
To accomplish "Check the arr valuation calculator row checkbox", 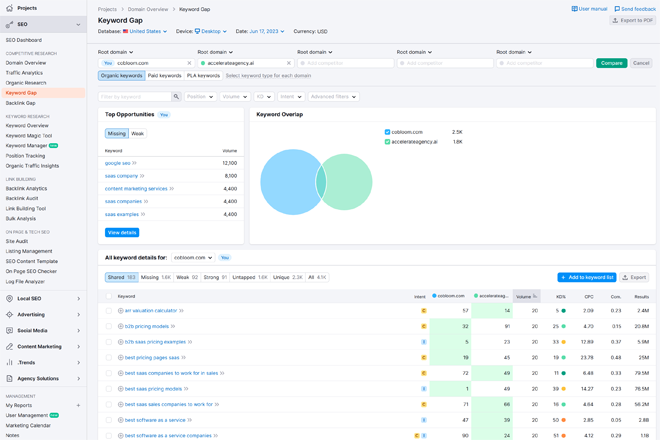I will [109, 311].
